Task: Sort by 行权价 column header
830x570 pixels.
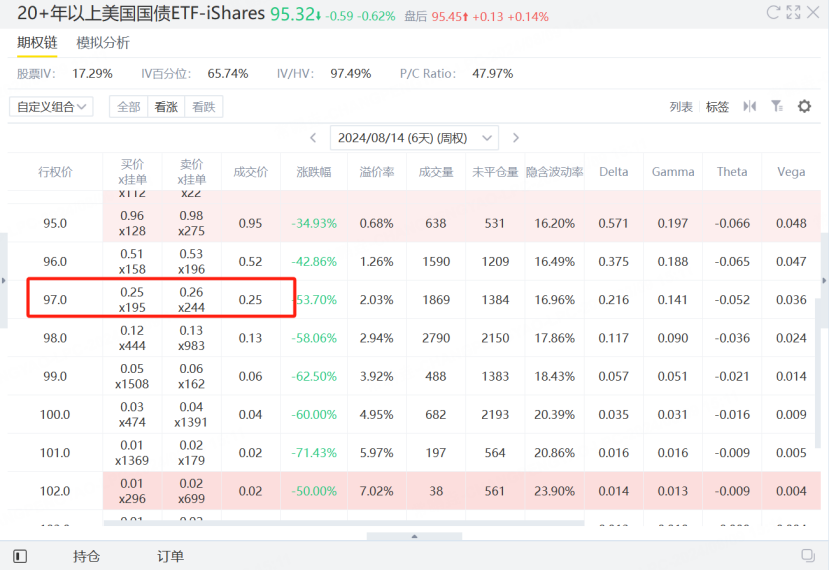Action: [x=55, y=172]
